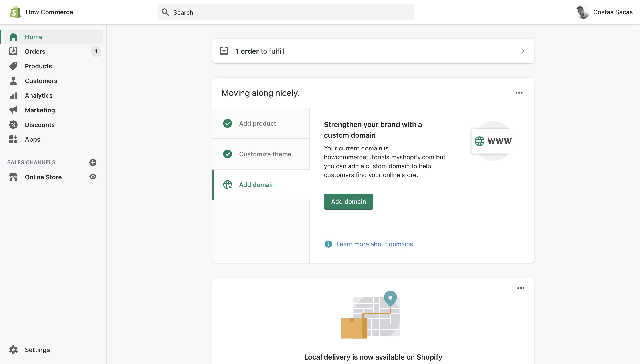Add a sales channel with plus icon
This screenshot has height=364, width=640.
93,162
